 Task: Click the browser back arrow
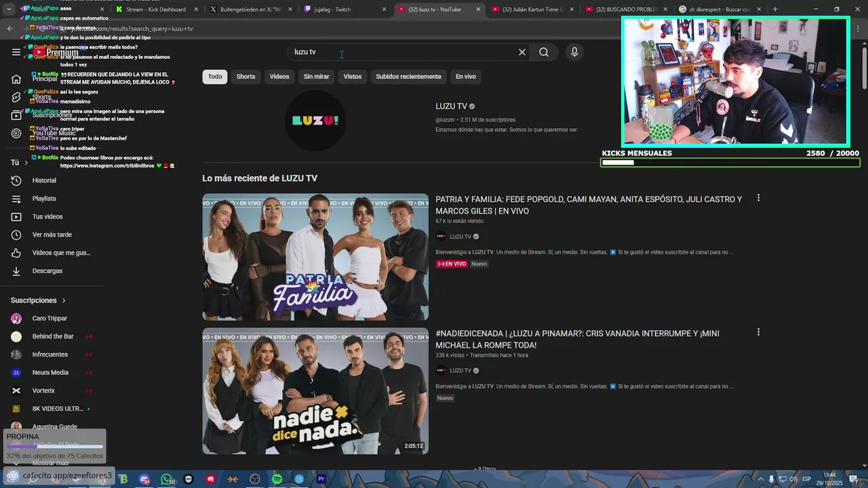point(9,28)
